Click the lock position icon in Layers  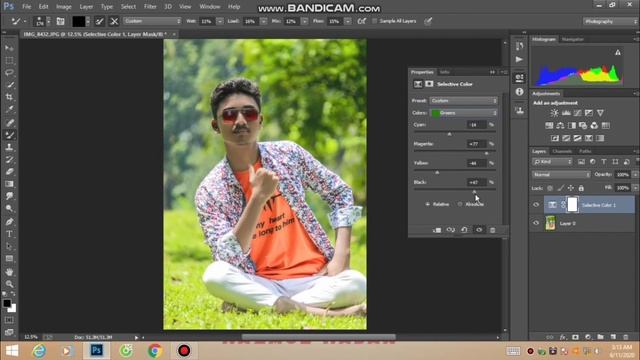tap(571, 188)
